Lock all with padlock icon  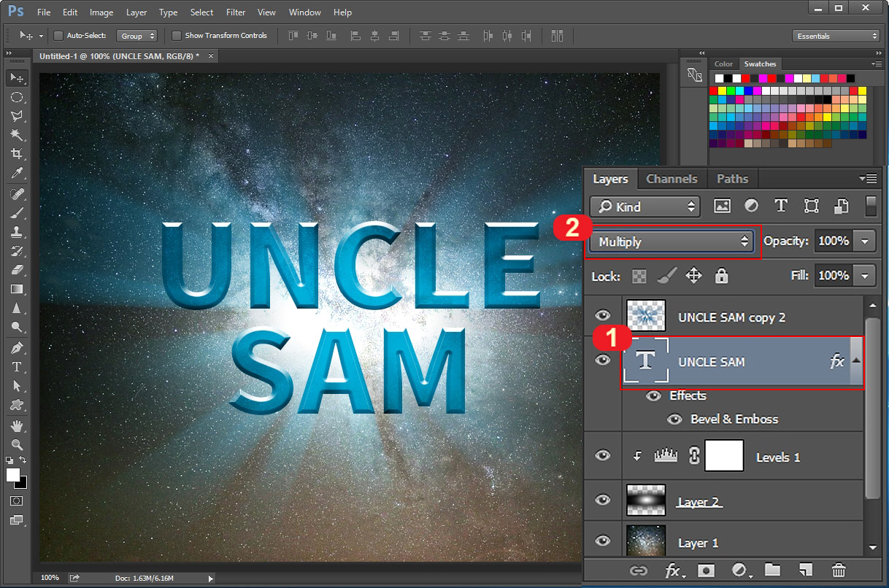(722, 276)
